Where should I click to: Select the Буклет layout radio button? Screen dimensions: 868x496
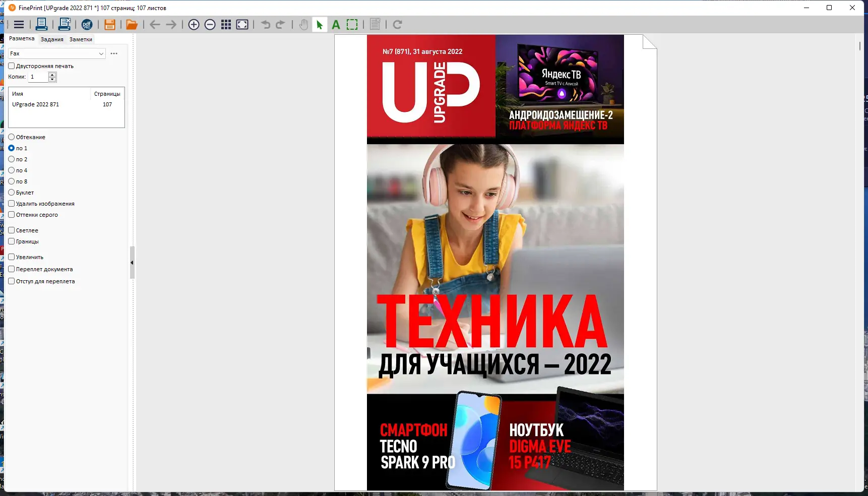[x=11, y=192]
